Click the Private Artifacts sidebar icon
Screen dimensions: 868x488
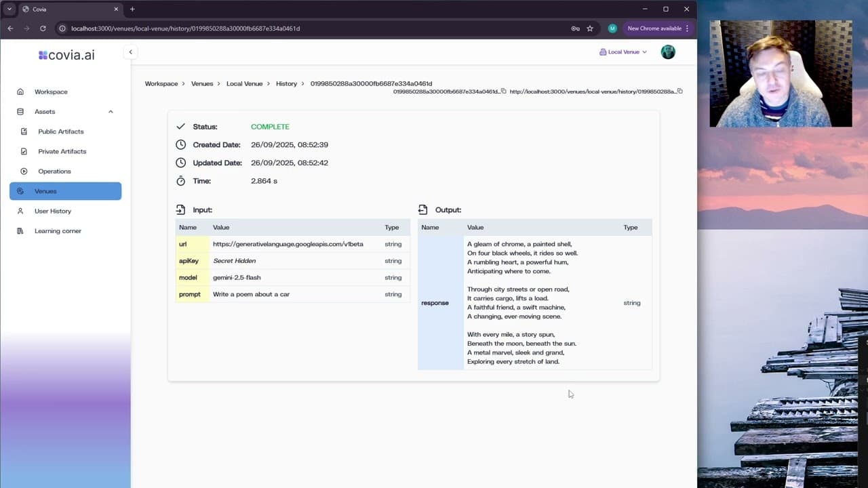(24, 151)
